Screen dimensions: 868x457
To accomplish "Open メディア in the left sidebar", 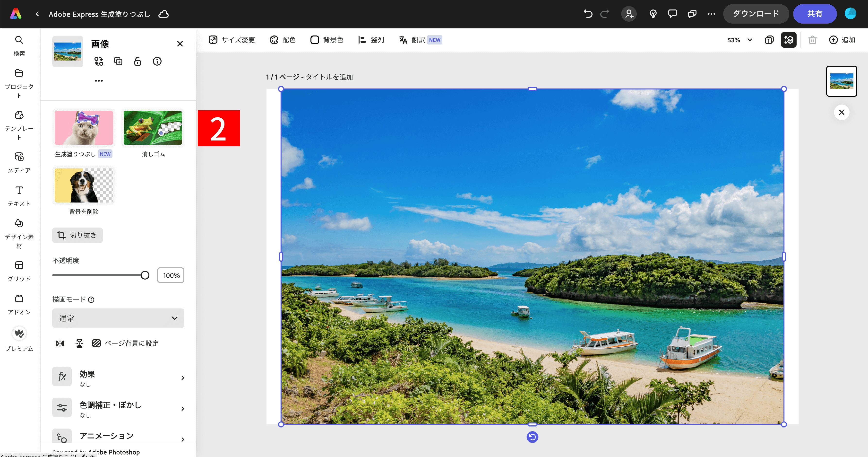I will (x=19, y=163).
